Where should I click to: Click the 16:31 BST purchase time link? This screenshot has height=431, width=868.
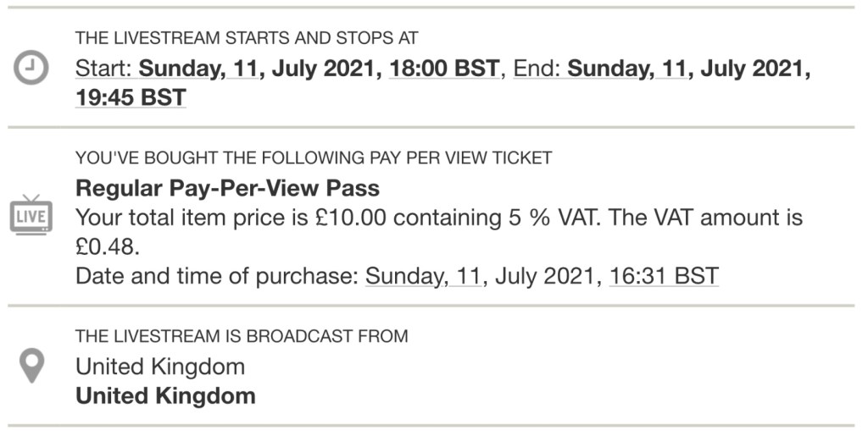coord(664,275)
